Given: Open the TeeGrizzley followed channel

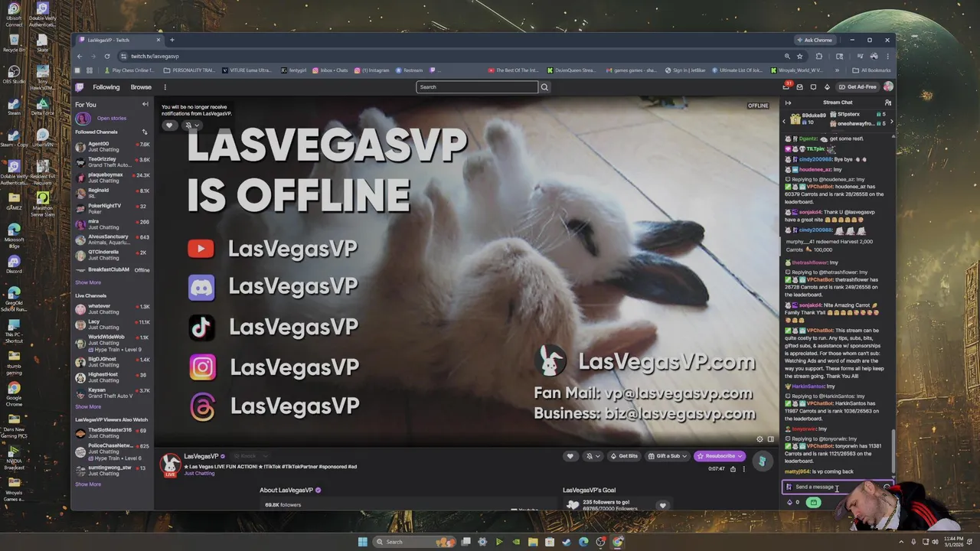Looking at the screenshot, I should (112, 162).
